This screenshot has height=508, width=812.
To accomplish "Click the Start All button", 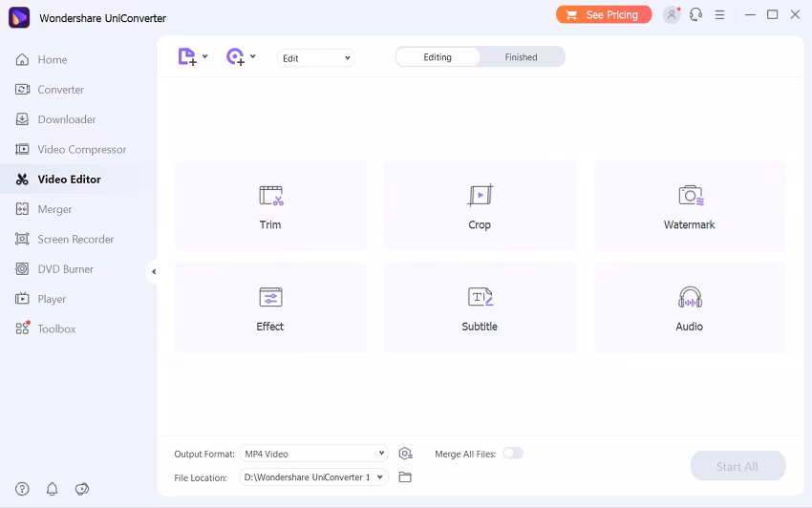I will click(737, 467).
